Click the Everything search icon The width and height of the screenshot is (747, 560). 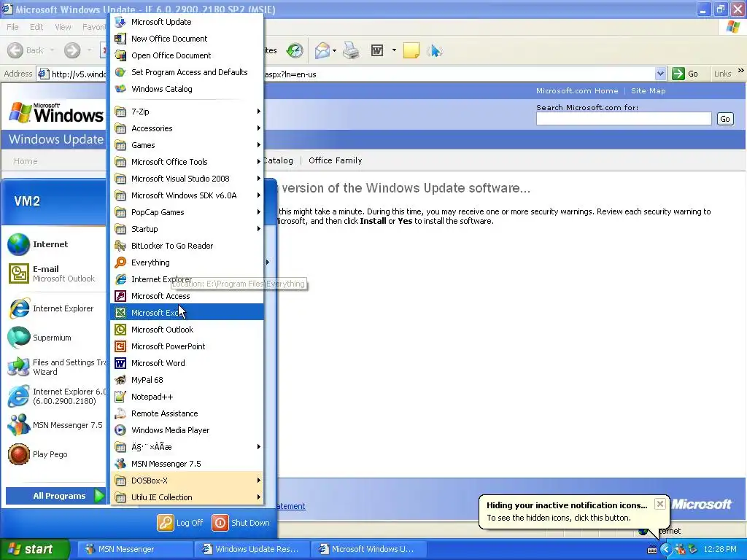120,262
